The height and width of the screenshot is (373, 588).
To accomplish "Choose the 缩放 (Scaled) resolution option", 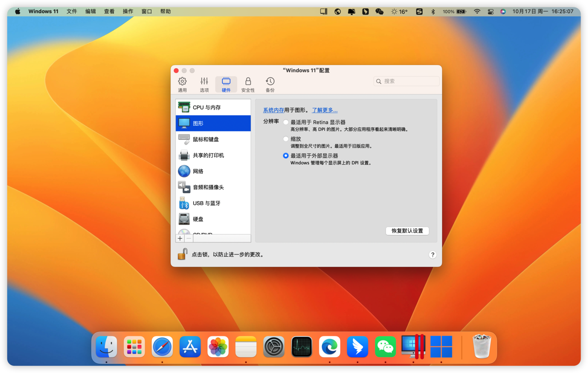I will coord(286,139).
